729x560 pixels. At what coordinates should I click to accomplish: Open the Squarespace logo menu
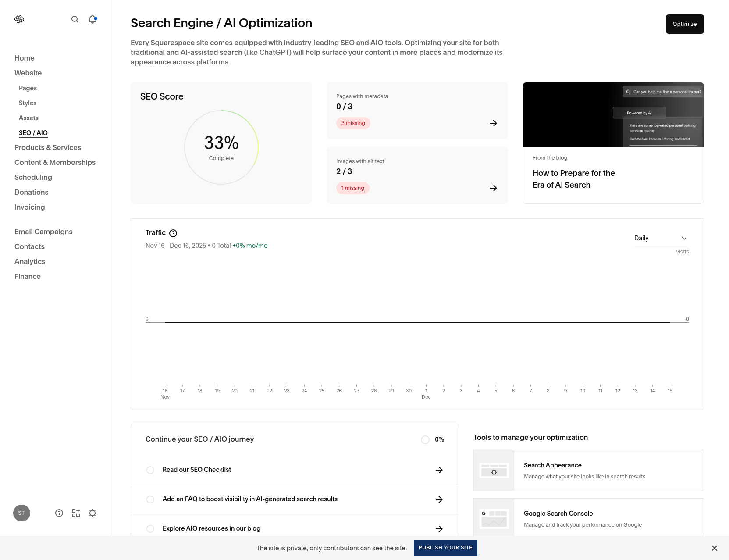click(20, 19)
